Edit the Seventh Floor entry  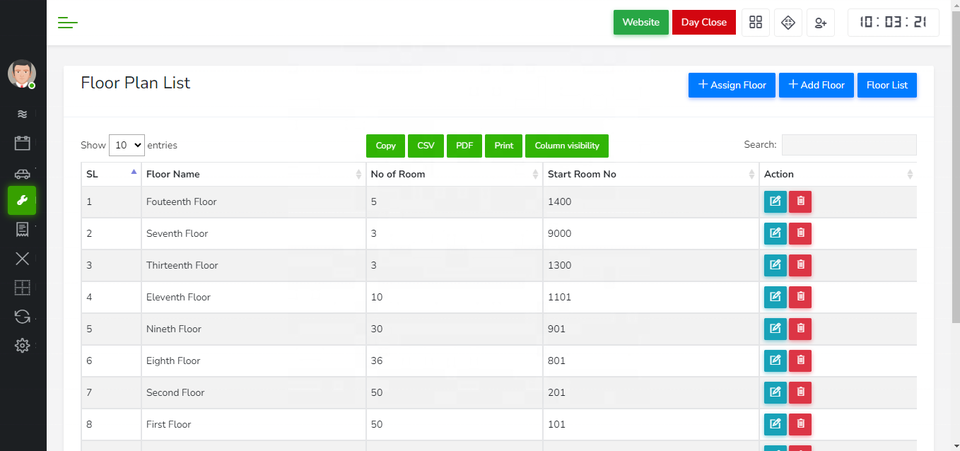[775, 234]
